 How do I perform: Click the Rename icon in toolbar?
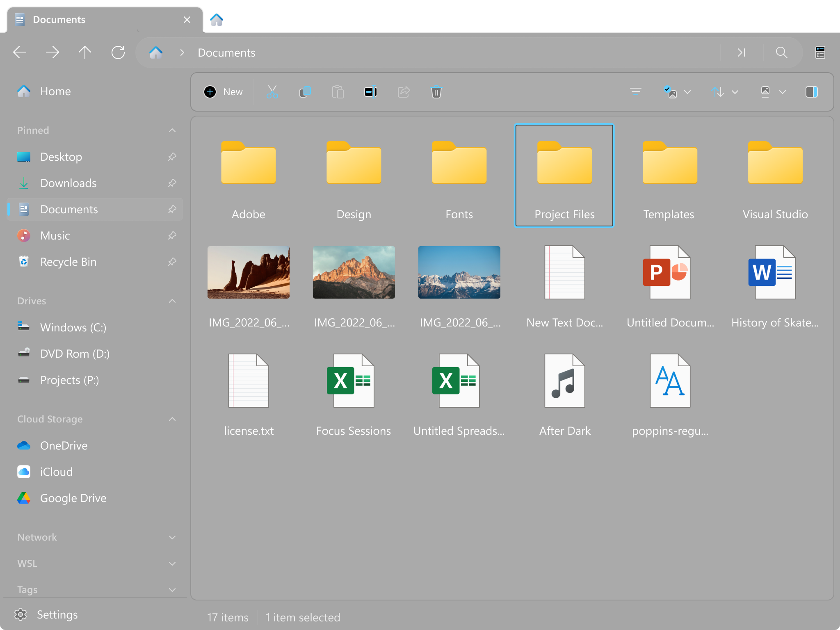pos(370,92)
